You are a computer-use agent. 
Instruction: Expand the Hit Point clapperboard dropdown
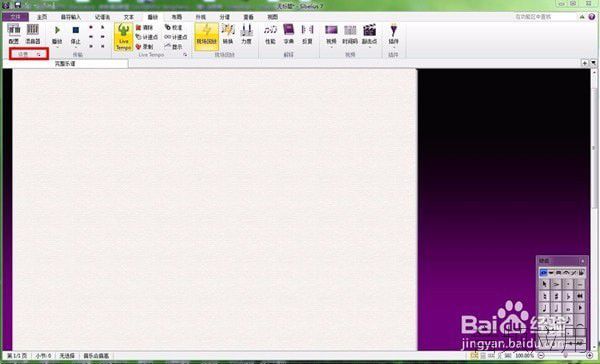[369, 34]
